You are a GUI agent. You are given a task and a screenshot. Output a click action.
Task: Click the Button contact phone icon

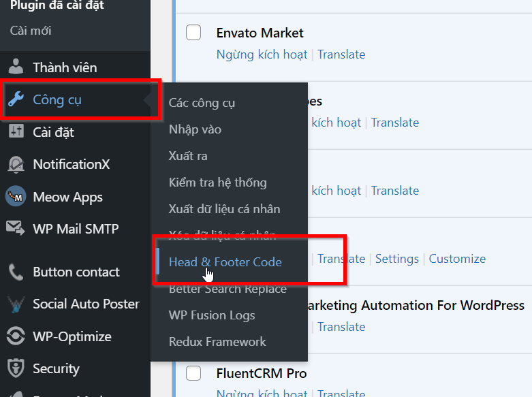point(16,272)
